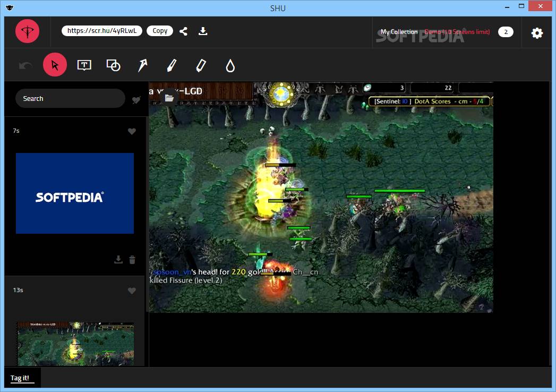Select the text box tool
The image size is (556, 392).
click(84, 65)
